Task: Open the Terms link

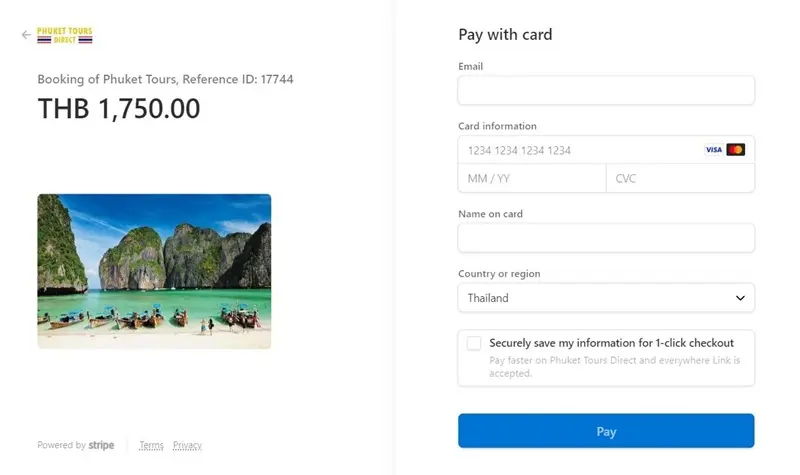Action: click(152, 445)
